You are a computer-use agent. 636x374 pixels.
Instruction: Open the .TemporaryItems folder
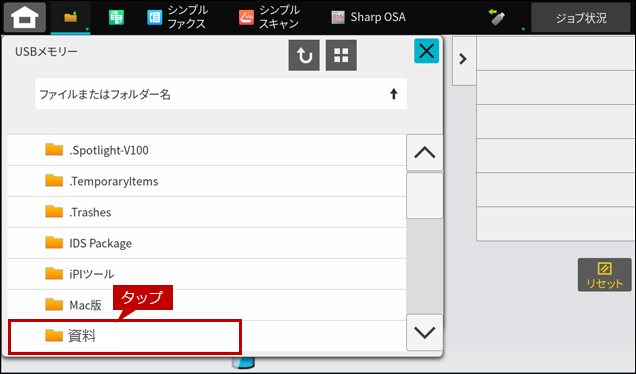point(207,181)
